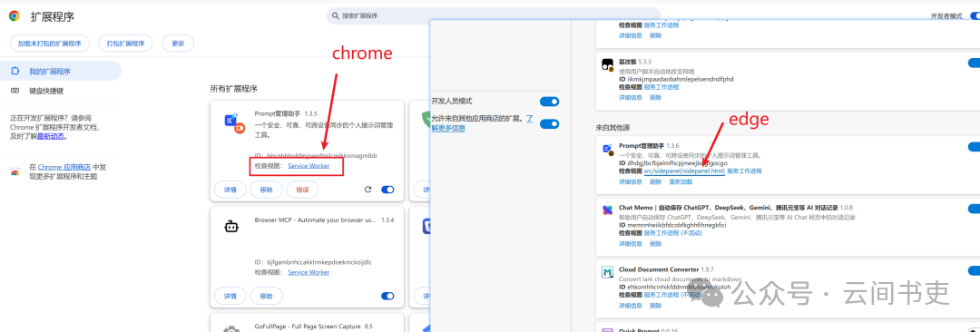This screenshot has height=332, width=980.
Task: Click the Edge Prompt管理助手 1.3.6 icon
Action: coord(607,150)
